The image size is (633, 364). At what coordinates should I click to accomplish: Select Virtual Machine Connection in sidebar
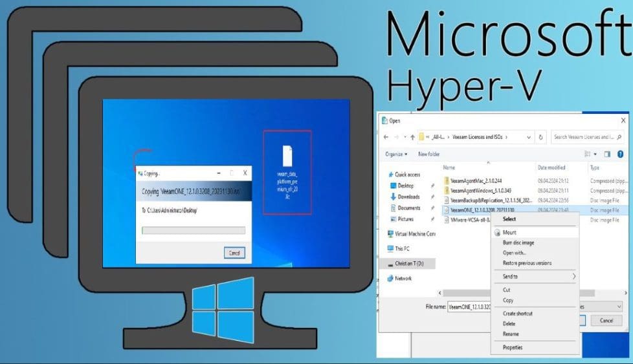(x=411, y=234)
